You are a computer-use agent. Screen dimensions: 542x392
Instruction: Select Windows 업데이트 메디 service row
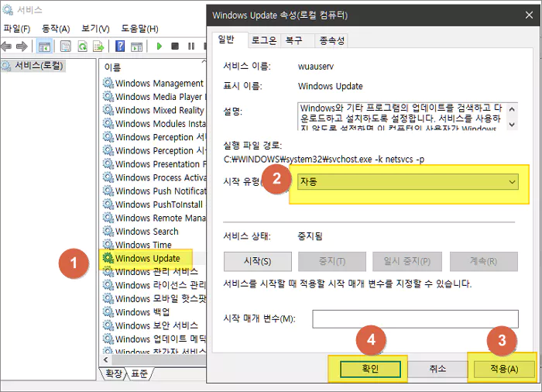154,339
